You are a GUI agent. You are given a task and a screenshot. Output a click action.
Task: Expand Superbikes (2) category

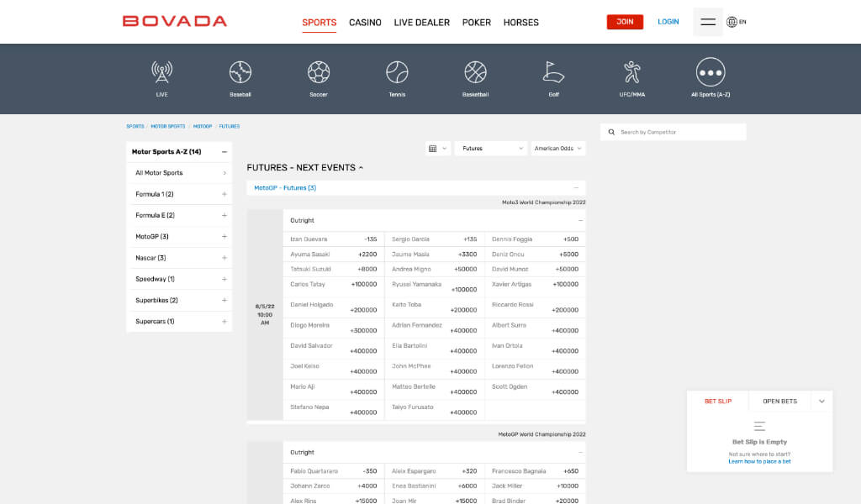pyautogui.click(x=224, y=300)
